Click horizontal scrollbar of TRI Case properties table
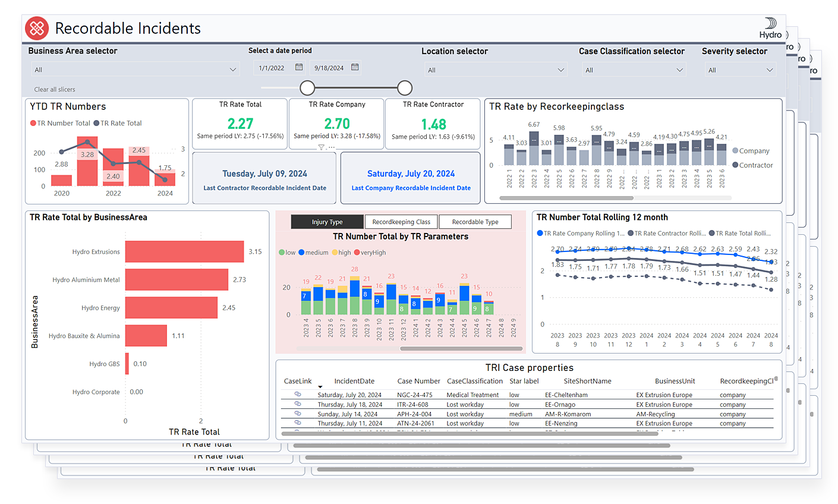The height and width of the screenshot is (504, 838). [x=470, y=434]
